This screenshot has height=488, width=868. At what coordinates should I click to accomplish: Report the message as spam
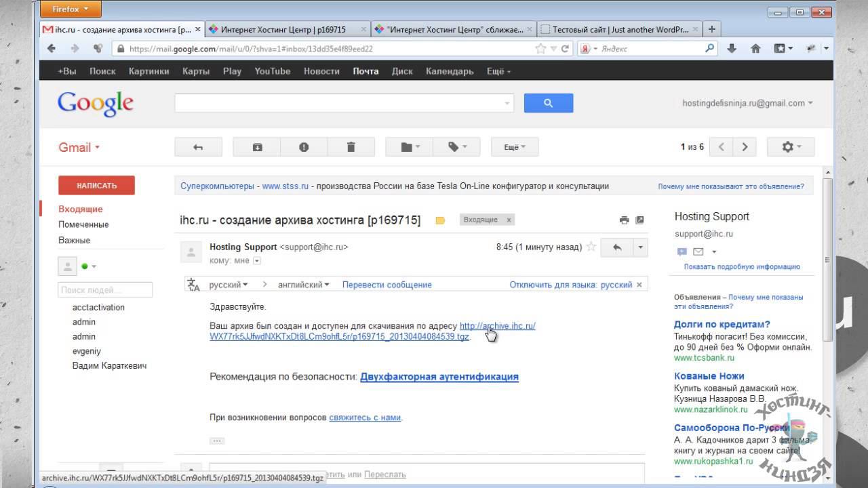(x=304, y=147)
